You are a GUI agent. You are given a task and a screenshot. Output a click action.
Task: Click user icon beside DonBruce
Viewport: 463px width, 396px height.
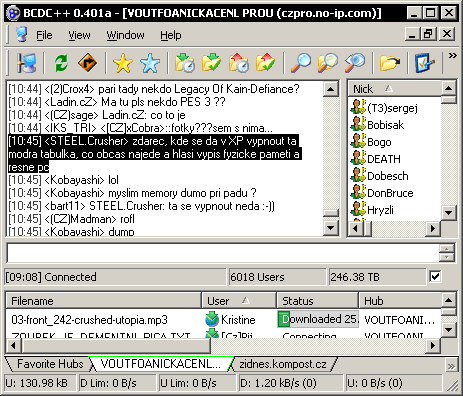tap(358, 192)
